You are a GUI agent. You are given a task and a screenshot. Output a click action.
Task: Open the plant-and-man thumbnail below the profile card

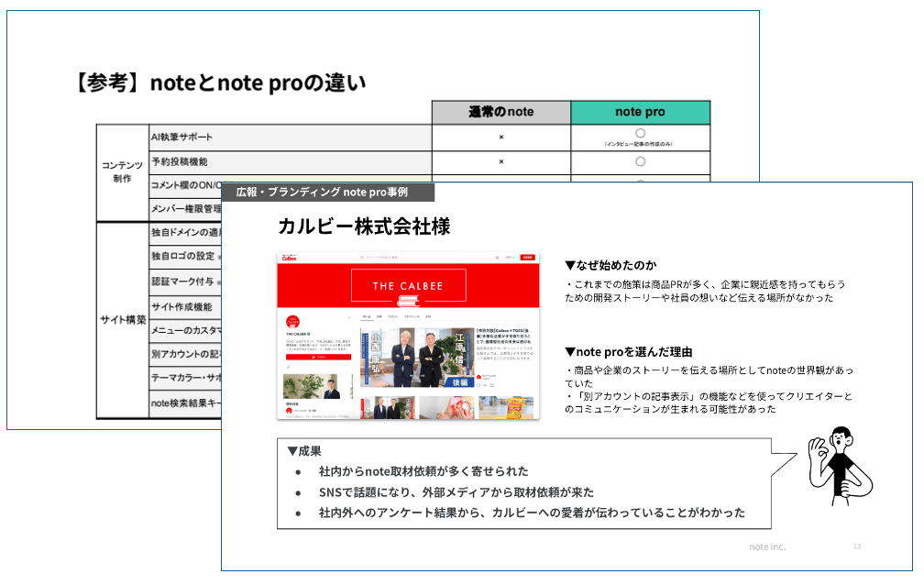pyautogui.click(x=318, y=386)
